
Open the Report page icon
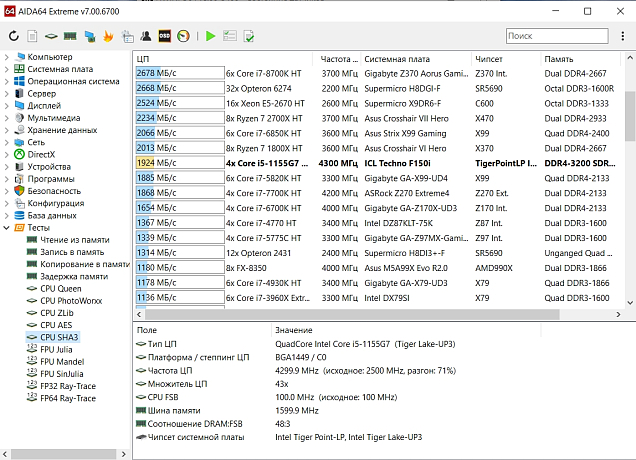pyautogui.click(x=33, y=36)
